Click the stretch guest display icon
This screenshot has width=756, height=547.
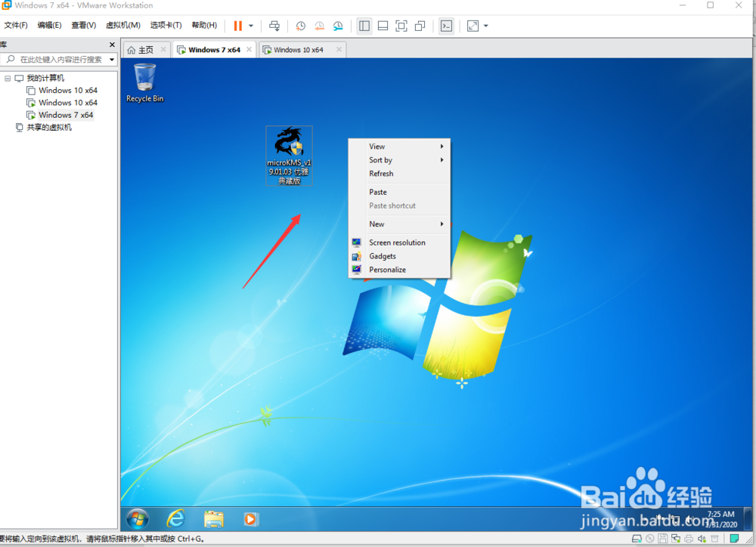coord(473,26)
